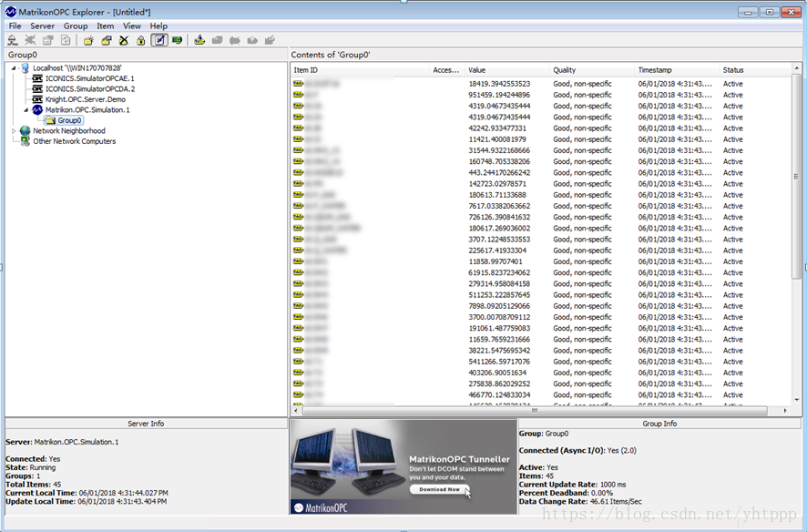This screenshot has width=807, height=532.
Task: Select ICONICS.SimulatorOPCAE.1 server in tree
Action: [90, 78]
